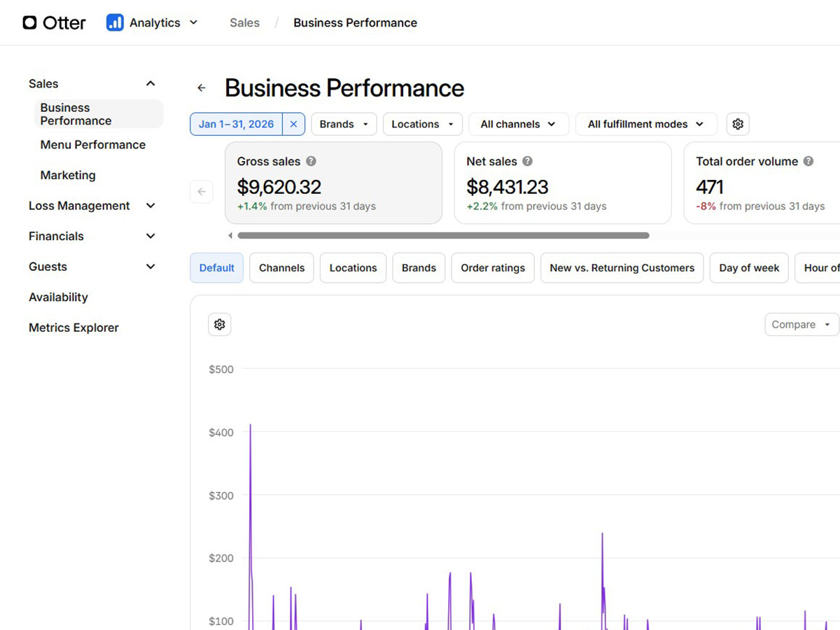Open the Brands filter dropdown
This screenshot has height=630, width=840.
click(x=344, y=124)
